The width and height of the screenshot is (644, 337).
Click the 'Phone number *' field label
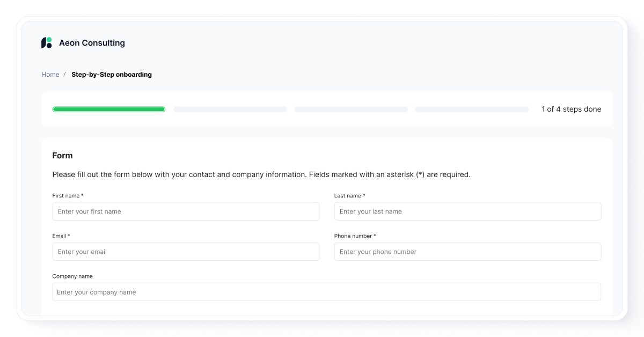(356, 236)
